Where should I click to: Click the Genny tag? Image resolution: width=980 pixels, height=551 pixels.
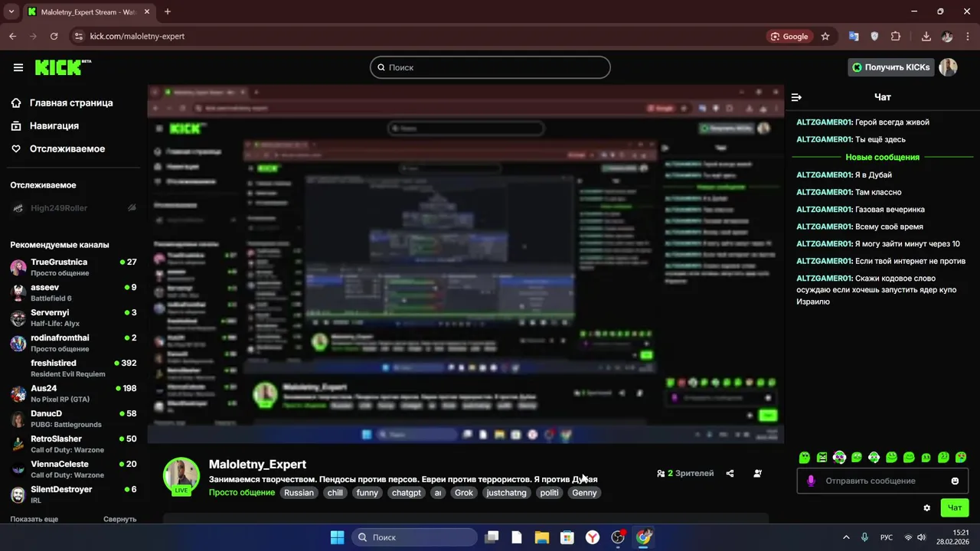click(584, 493)
